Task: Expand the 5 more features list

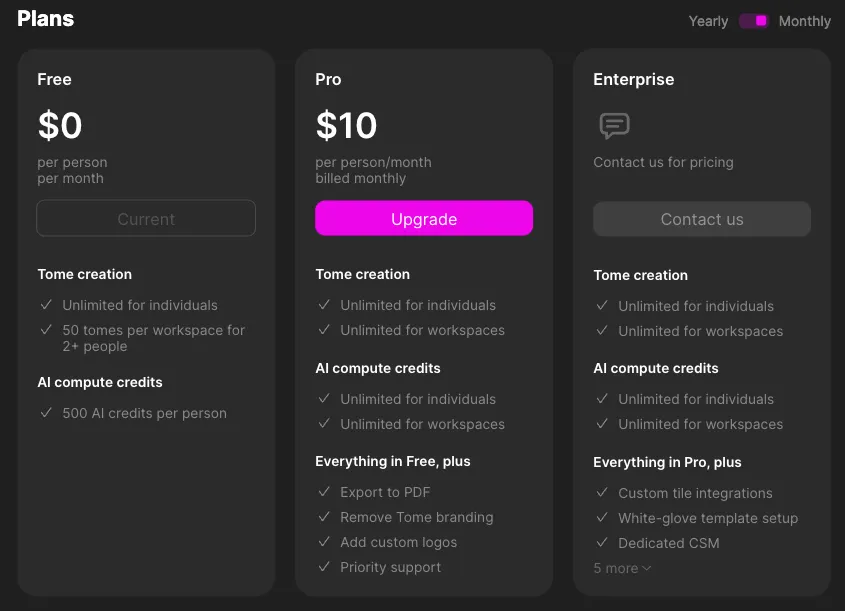Action: coord(622,568)
